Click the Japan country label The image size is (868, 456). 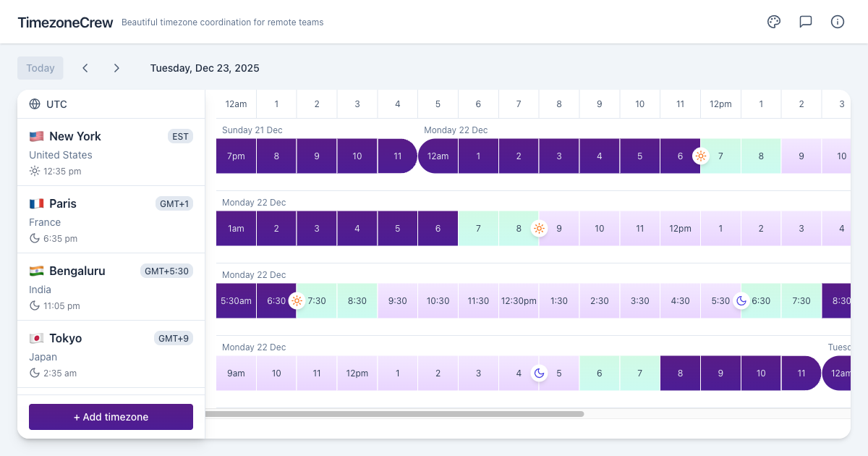(x=43, y=357)
